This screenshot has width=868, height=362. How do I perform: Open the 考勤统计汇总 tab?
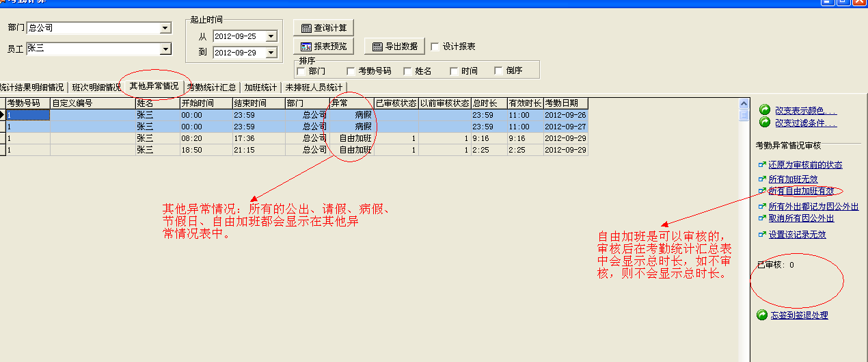point(212,87)
